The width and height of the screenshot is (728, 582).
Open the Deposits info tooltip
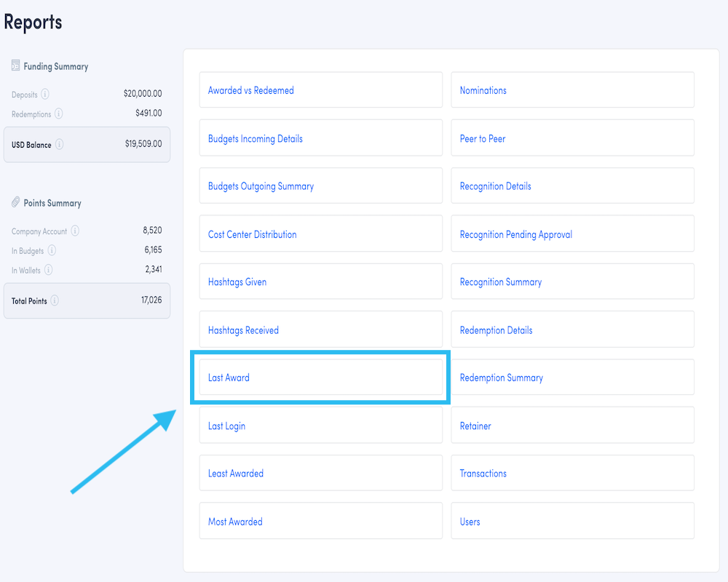tap(46, 94)
